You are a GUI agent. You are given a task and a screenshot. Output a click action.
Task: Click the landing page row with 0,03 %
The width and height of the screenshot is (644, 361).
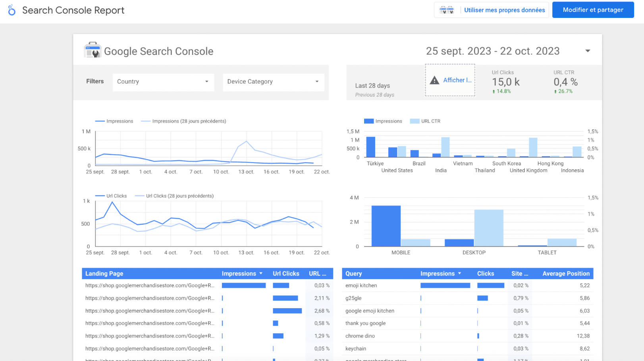pos(207,285)
